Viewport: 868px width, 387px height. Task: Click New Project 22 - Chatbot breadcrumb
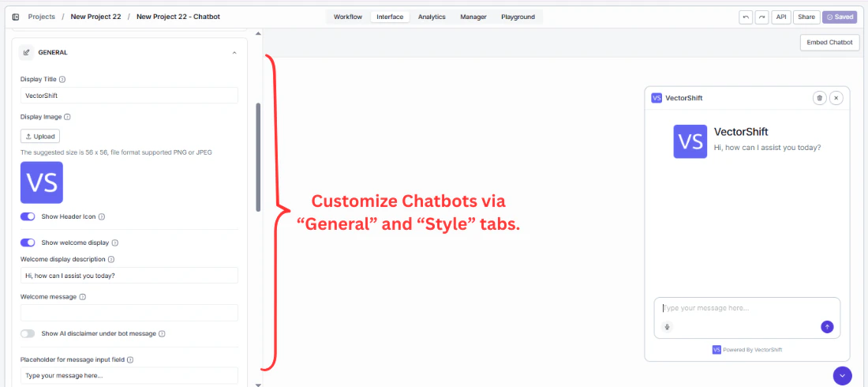click(178, 17)
